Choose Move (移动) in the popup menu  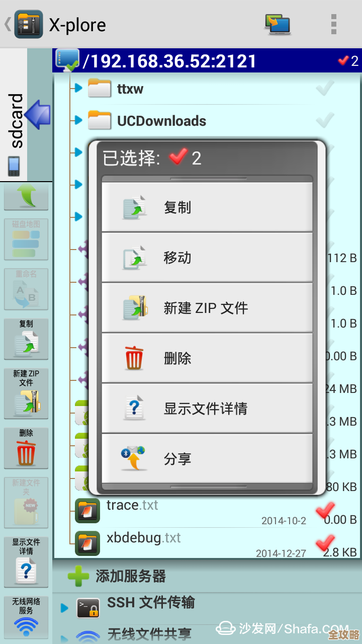207,257
